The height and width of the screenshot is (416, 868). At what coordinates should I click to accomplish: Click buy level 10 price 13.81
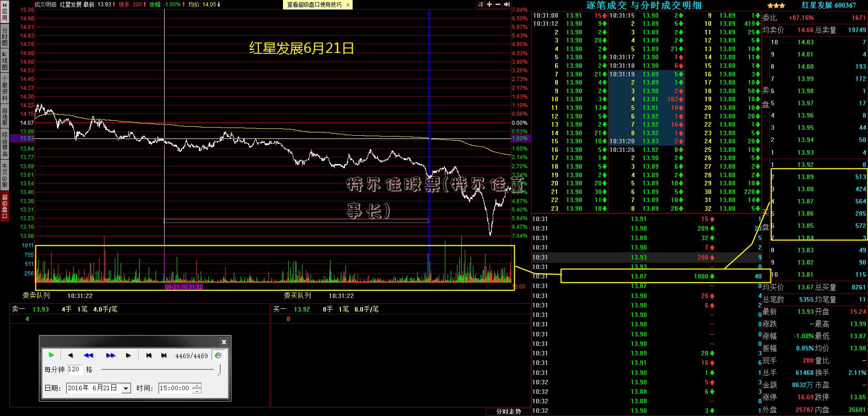(805, 274)
